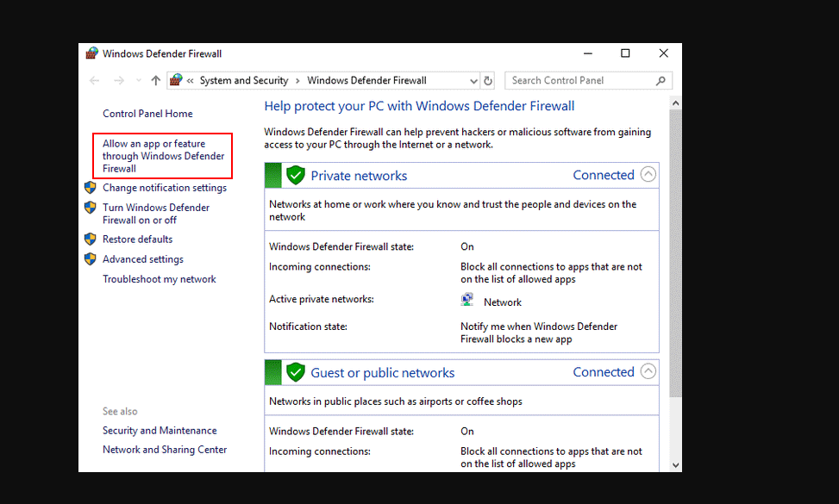839x504 pixels.
Task: Click shield icon beside Change notification settings
Action: 91,188
